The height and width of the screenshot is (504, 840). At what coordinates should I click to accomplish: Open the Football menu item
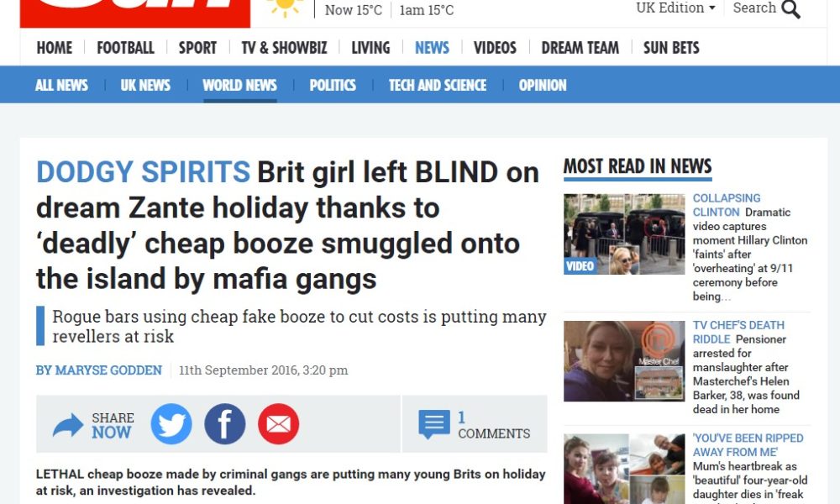[125, 48]
